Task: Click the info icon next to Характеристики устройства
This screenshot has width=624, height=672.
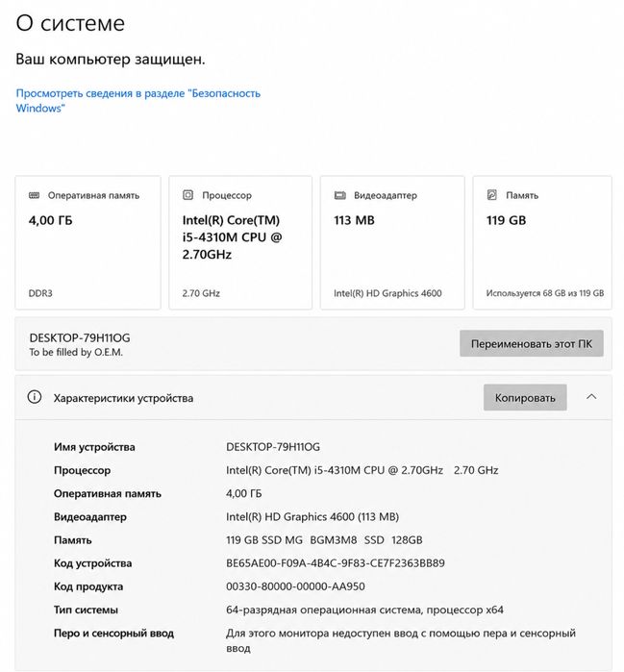Action: click(x=35, y=397)
